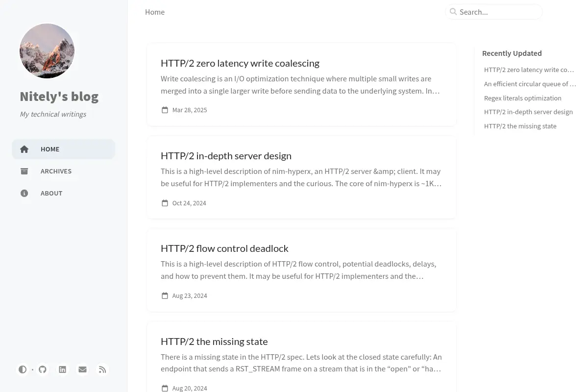Click the Home house icon in sidebar

24,149
